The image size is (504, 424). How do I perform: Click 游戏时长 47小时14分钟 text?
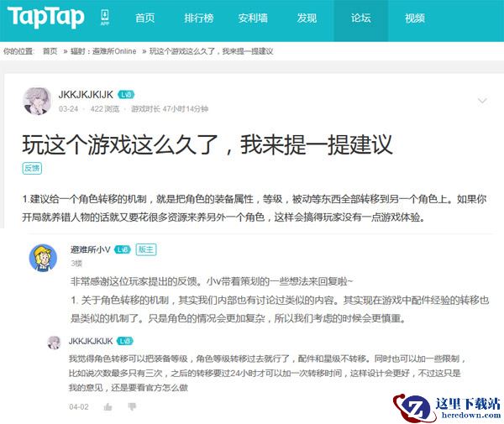pos(170,109)
